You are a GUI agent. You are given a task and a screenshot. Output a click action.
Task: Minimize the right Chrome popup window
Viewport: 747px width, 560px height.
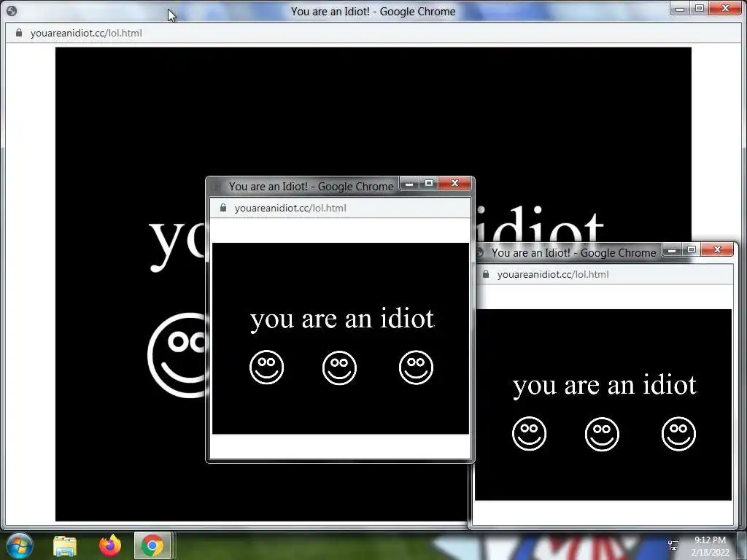click(x=672, y=249)
